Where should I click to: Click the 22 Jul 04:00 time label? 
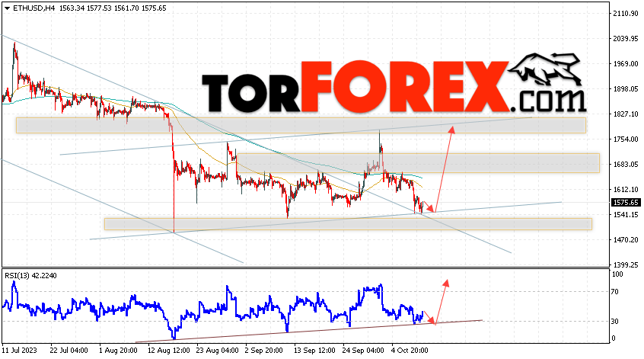(x=69, y=351)
